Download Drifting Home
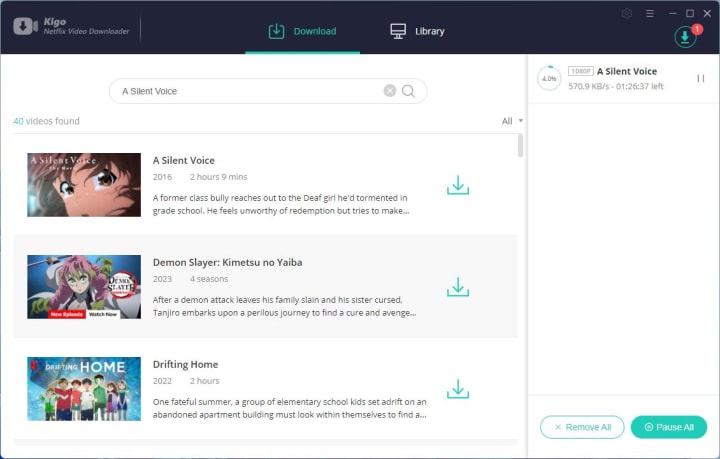This screenshot has width=720, height=459. click(458, 389)
